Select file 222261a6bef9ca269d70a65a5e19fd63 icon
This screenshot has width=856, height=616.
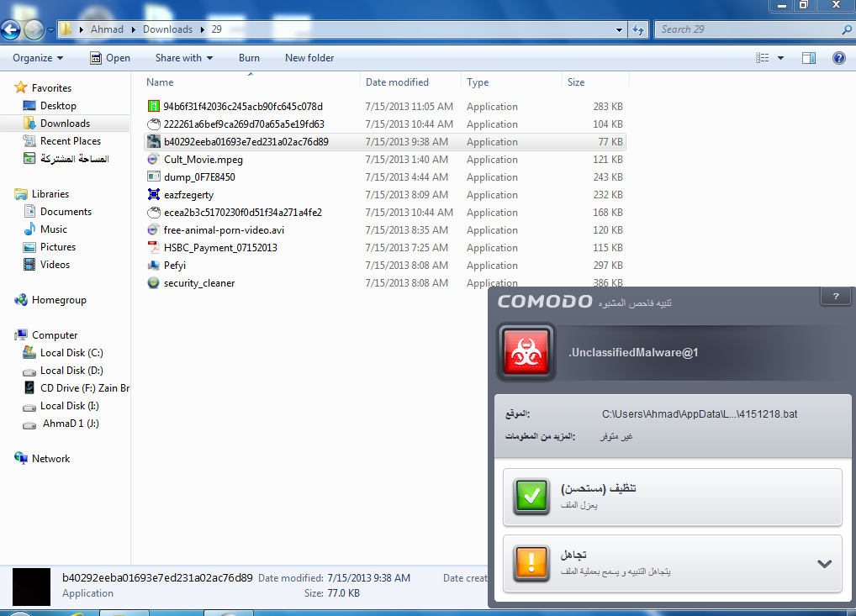click(x=154, y=124)
